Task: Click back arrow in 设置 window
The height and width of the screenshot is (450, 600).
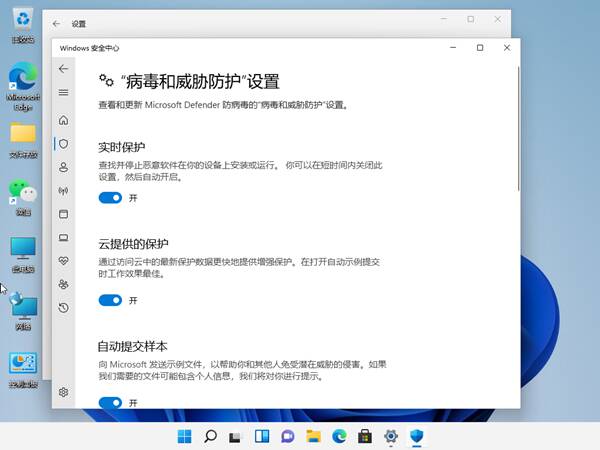Action: point(56,24)
